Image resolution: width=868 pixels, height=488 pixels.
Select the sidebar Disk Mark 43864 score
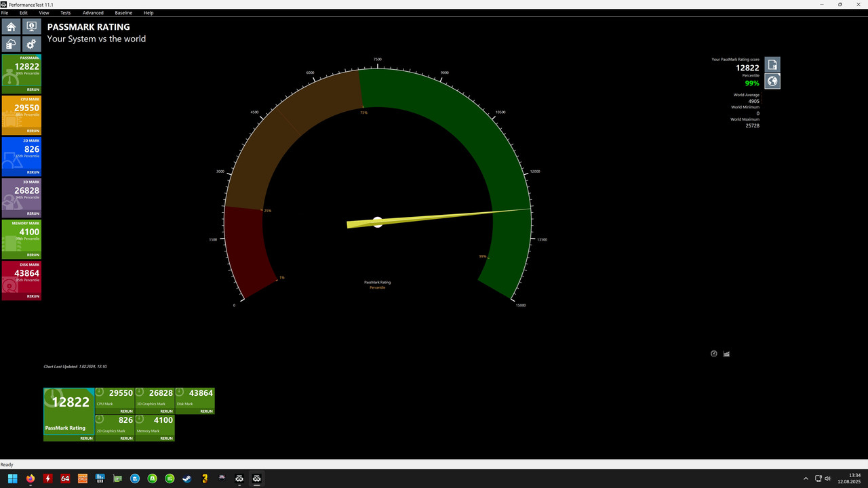pyautogui.click(x=26, y=273)
